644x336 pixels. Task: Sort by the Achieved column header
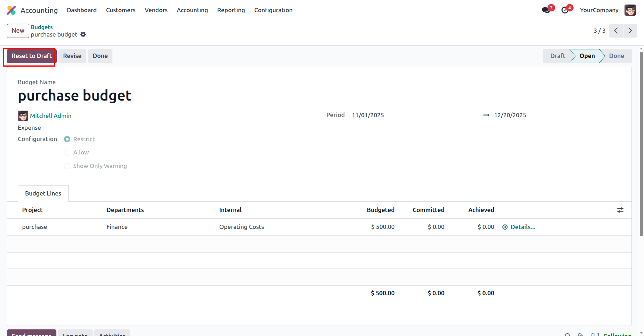(x=481, y=210)
